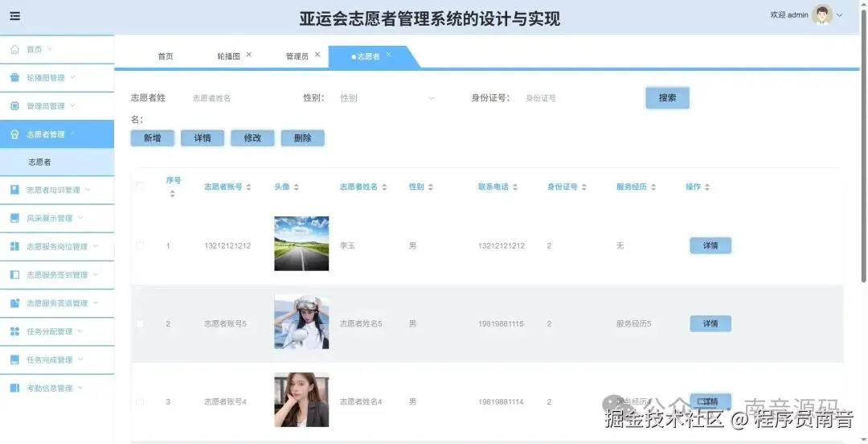
Task: Click the 志愿服务签到管理 sidebar icon
Action: pos(15,274)
